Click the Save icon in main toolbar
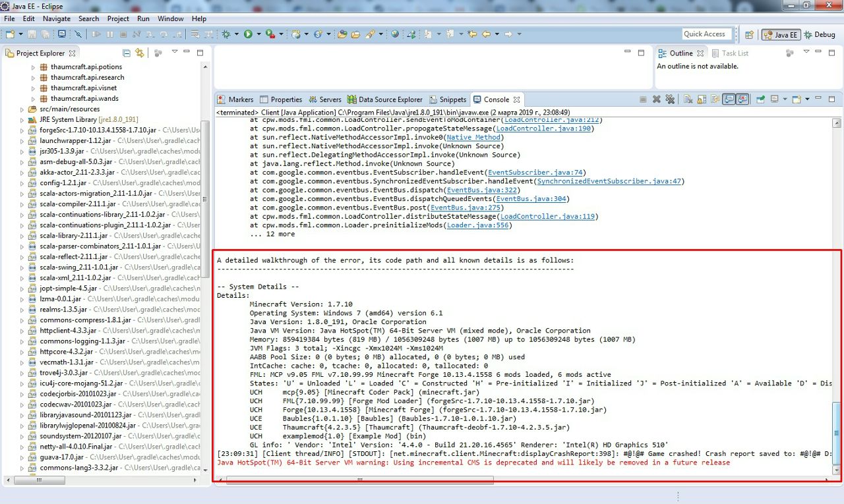Image resolution: width=844 pixels, height=504 pixels. [32, 34]
